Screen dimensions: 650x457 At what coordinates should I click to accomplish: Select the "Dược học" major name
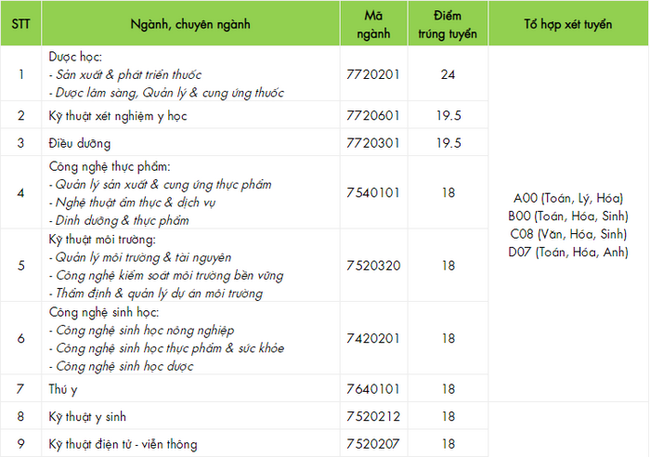click(x=76, y=58)
